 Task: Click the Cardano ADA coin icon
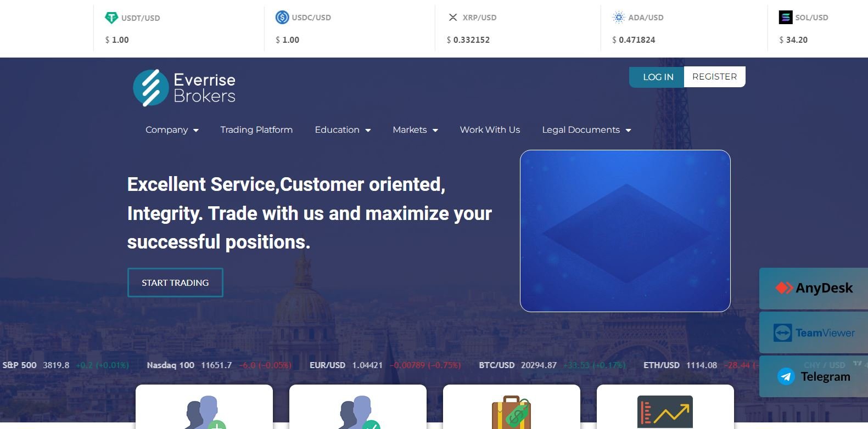619,17
